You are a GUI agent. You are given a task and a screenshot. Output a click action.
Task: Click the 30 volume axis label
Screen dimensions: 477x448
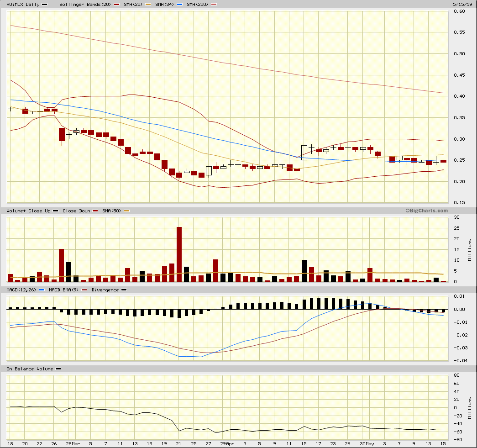tap(456, 217)
